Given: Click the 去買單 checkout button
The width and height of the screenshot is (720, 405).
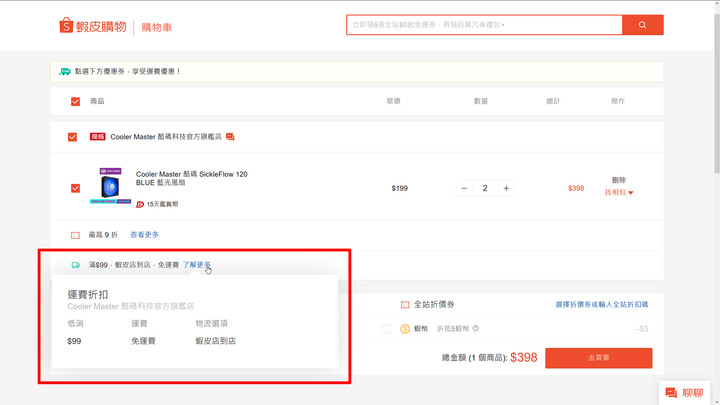Looking at the screenshot, I should tap(598, 358).
